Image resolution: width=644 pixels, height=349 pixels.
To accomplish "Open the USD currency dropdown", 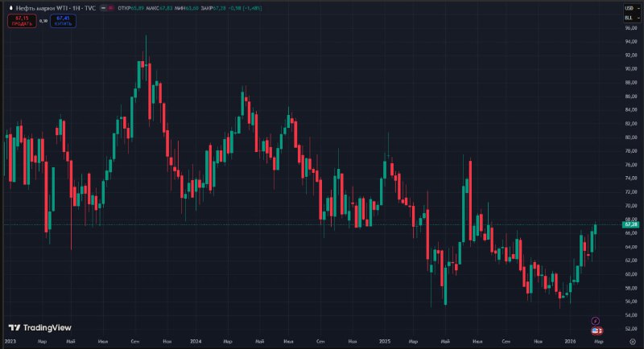I will 630,7.
